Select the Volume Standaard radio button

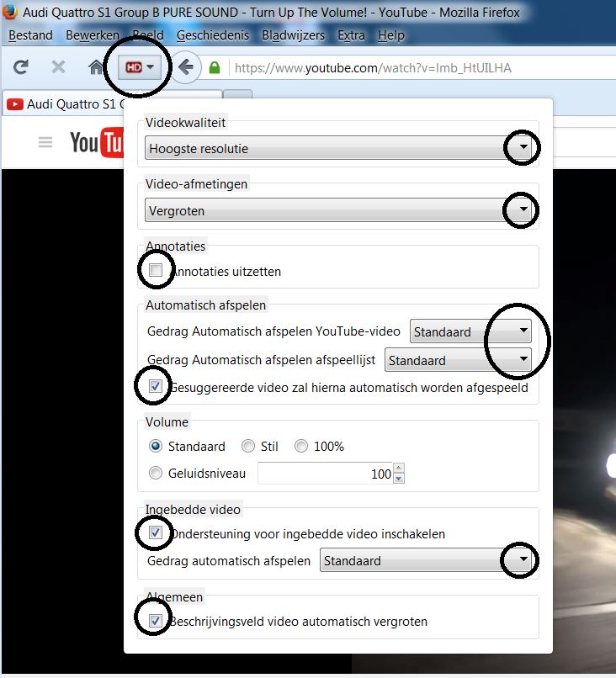156,446
